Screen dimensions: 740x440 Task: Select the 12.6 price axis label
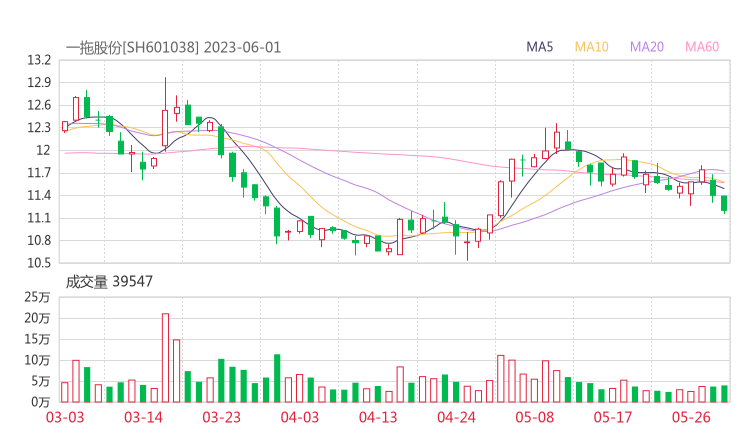[39, 105]
